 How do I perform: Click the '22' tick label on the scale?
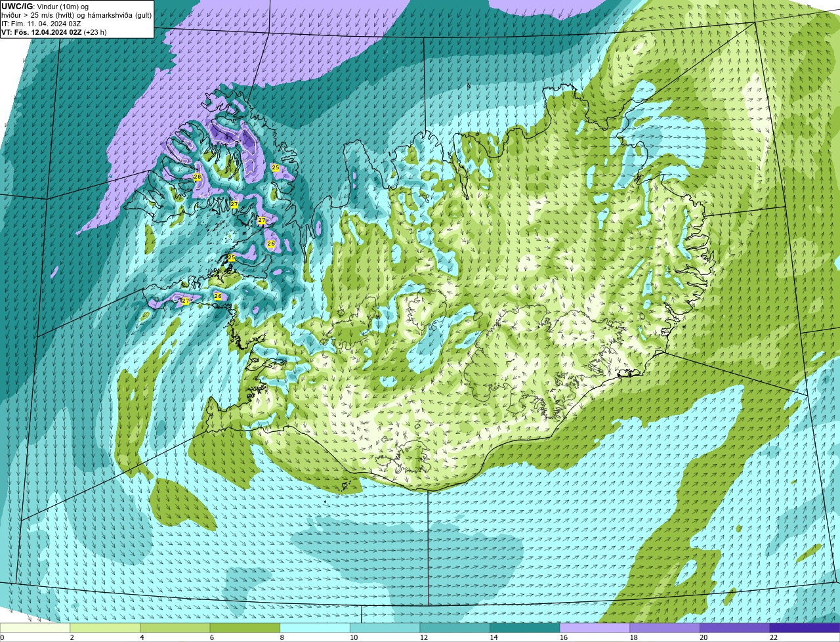[x=774, y=637]
